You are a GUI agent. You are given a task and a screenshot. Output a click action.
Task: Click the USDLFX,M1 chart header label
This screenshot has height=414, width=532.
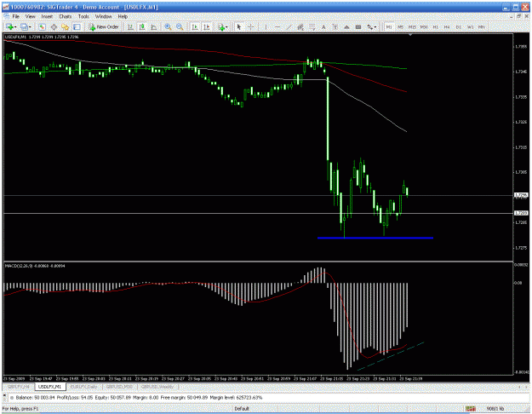pyautogui.click(x=42, y=37)
